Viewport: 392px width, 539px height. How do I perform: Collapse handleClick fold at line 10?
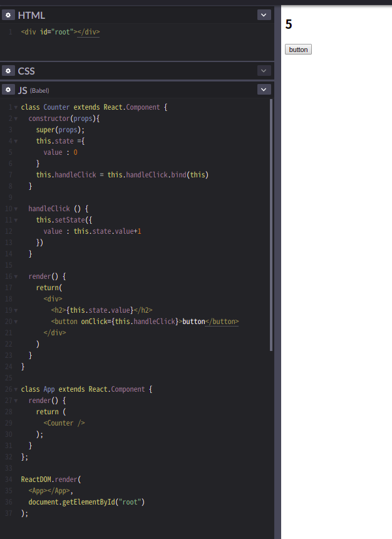pyautogui.click(x=16, y=209)
